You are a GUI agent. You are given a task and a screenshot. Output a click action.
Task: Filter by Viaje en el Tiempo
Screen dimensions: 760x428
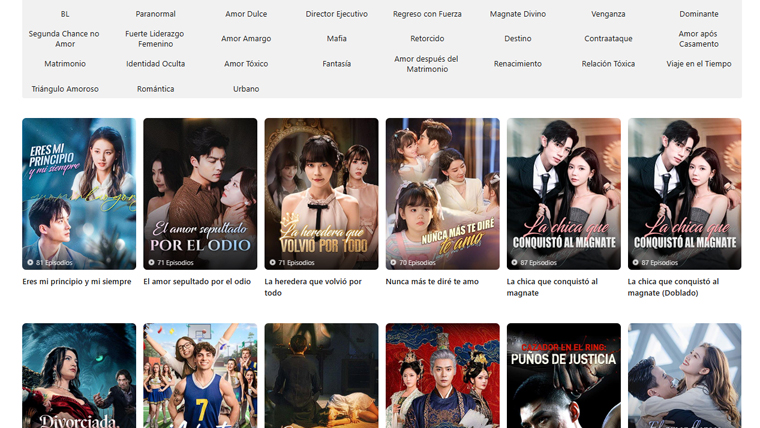(698, 64)
